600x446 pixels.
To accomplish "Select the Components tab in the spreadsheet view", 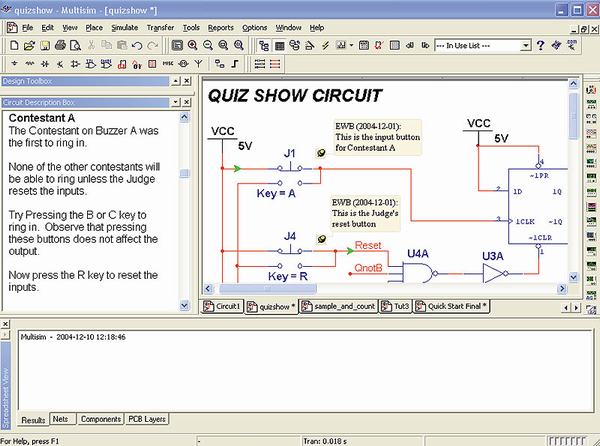I will coord(101,419).
